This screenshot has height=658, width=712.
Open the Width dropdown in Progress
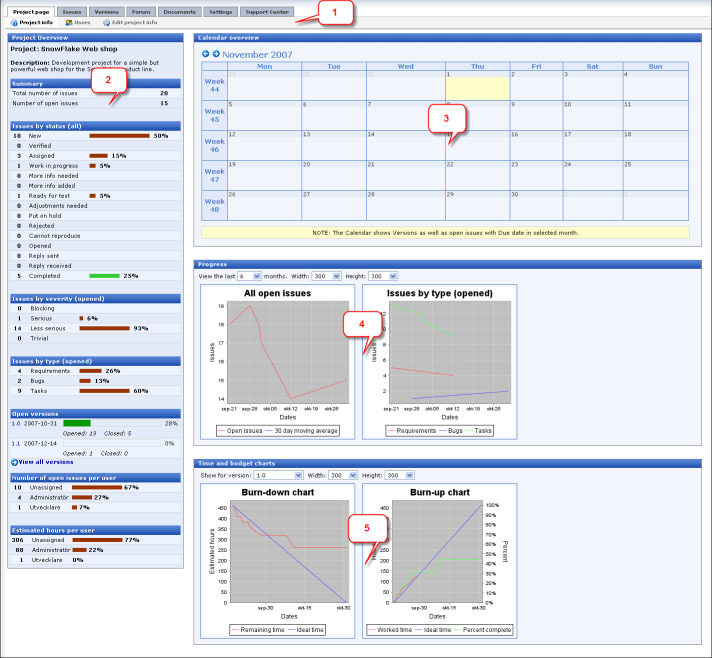pyautogui.click(x=327, y=276)
